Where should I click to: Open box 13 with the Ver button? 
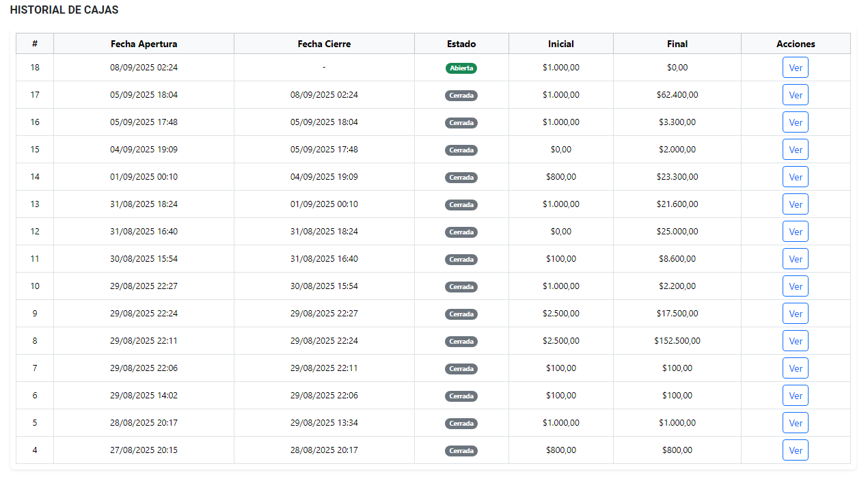[795, 204]
